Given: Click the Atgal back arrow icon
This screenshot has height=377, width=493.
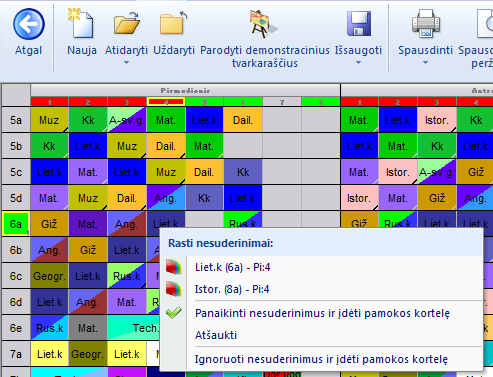Looking at the screenshot, I should point(29,24).
